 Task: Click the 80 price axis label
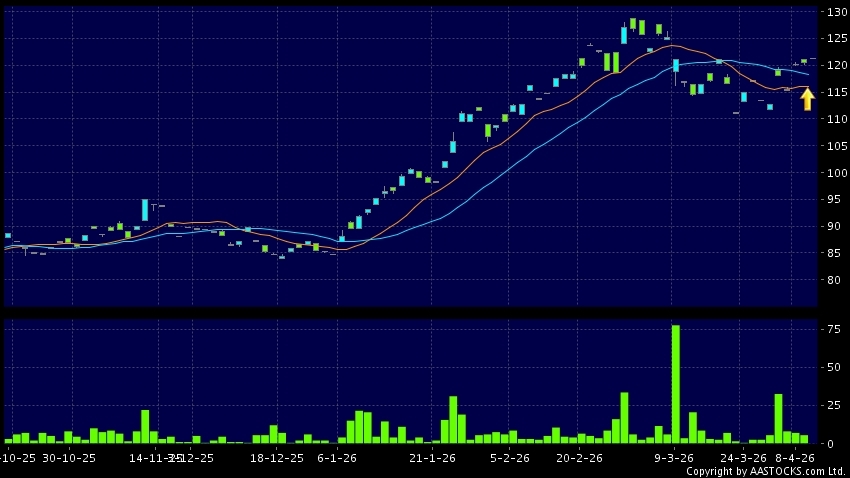coord(832,279)
